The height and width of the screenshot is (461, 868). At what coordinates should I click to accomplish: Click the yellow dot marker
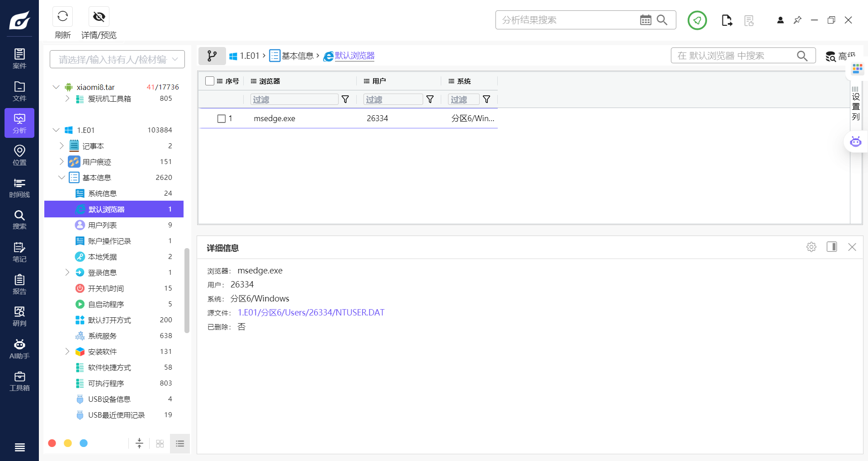click(x=68, y=443)
